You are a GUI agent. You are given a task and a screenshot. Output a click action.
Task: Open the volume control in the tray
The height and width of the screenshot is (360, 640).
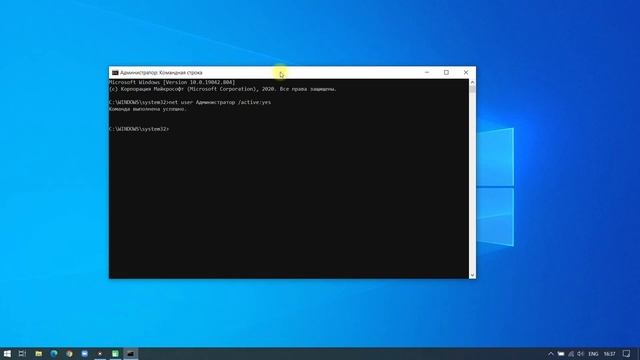(x=580, y=354)
